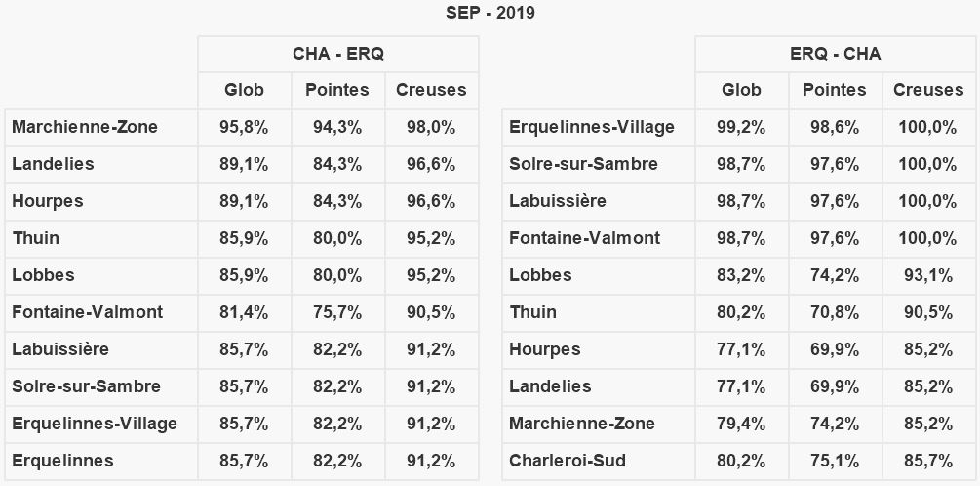The width and height of the screenshot is (980, 486).
Task: Select the 98,0% Creuses cell
Action: (x=431, y=127)
